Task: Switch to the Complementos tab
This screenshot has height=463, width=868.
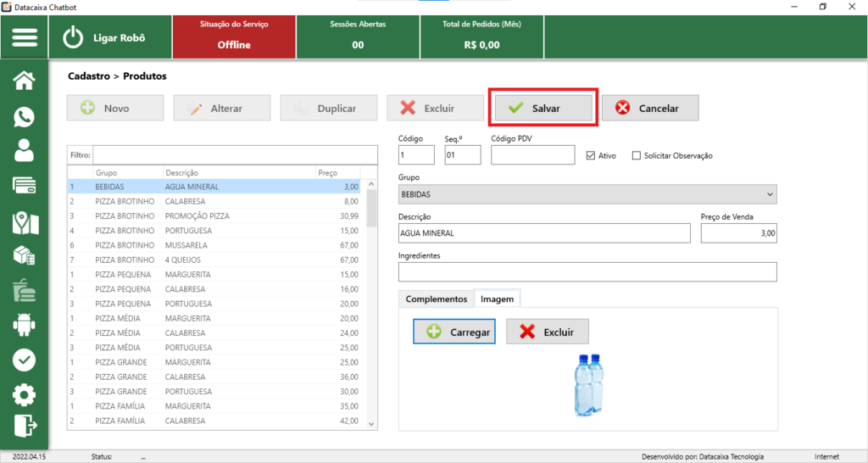Action: tap(436, 299)
